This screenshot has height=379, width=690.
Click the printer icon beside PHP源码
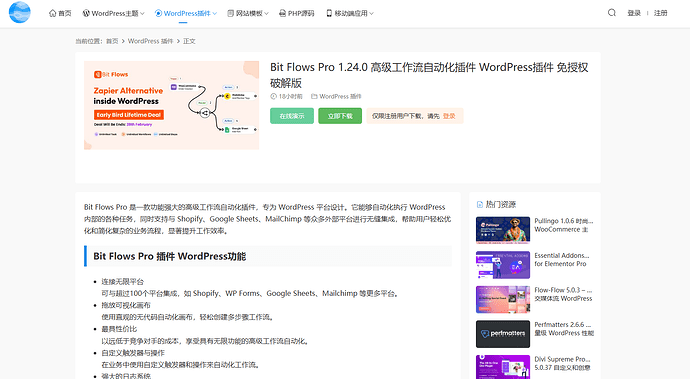tap(283, 13)
